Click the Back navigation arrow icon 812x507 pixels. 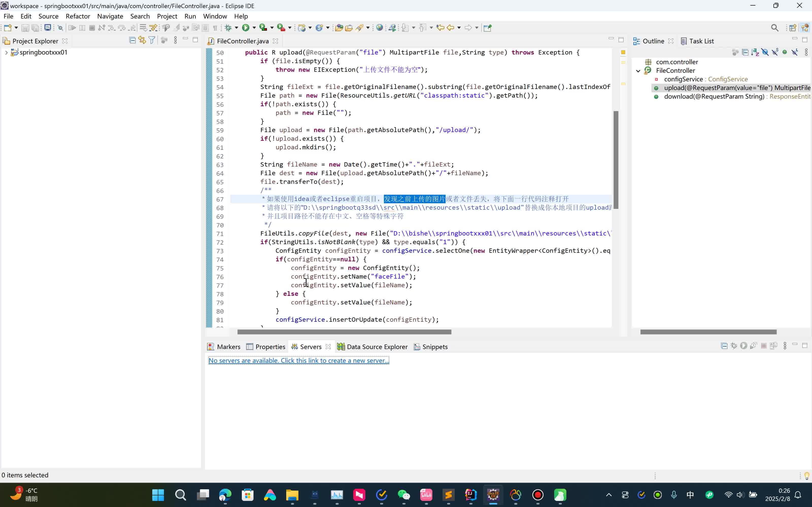coord(450,28)
